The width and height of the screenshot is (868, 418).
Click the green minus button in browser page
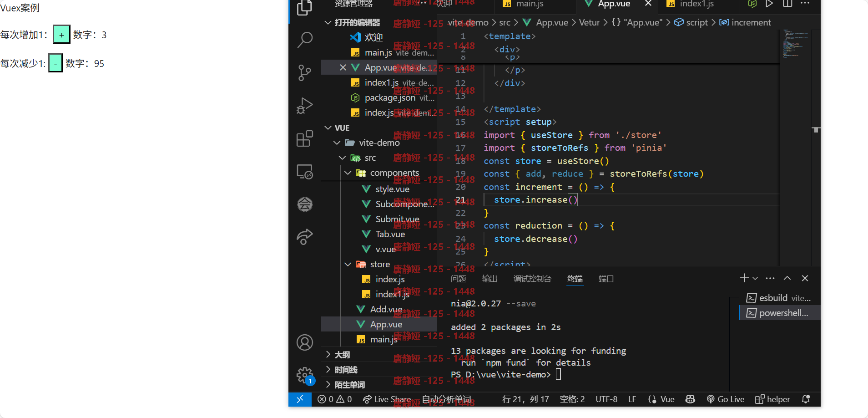[x=56, y=63]
